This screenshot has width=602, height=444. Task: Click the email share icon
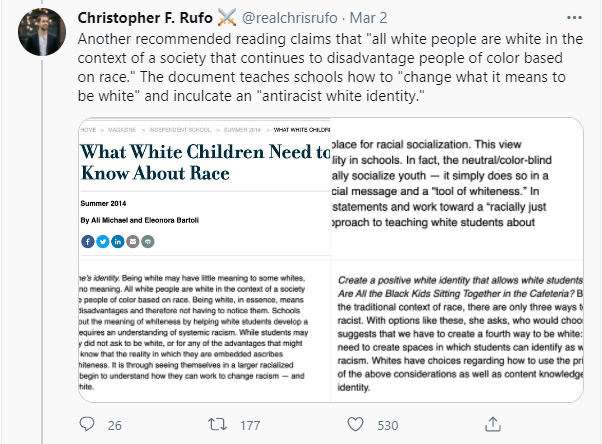133,241
